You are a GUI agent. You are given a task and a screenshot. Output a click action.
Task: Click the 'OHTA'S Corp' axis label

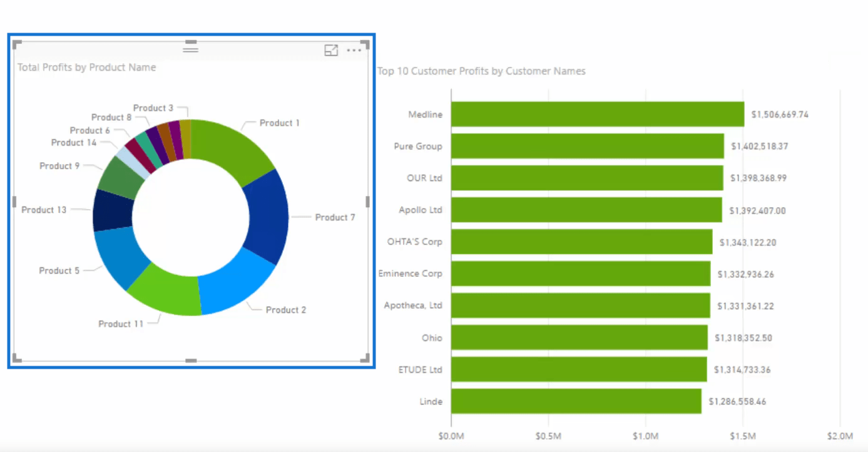pos(415,242)
